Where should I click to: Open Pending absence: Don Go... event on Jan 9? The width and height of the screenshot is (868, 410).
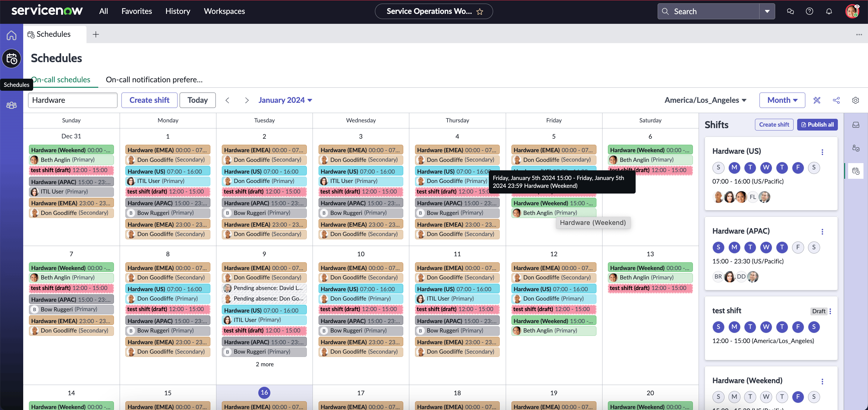point(264,299)
